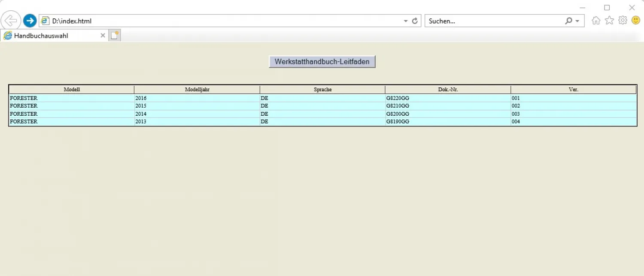The height and width of the screenshot is (276, 644).
Task: Click the browser Back arrow button
Action: (11, 21)
